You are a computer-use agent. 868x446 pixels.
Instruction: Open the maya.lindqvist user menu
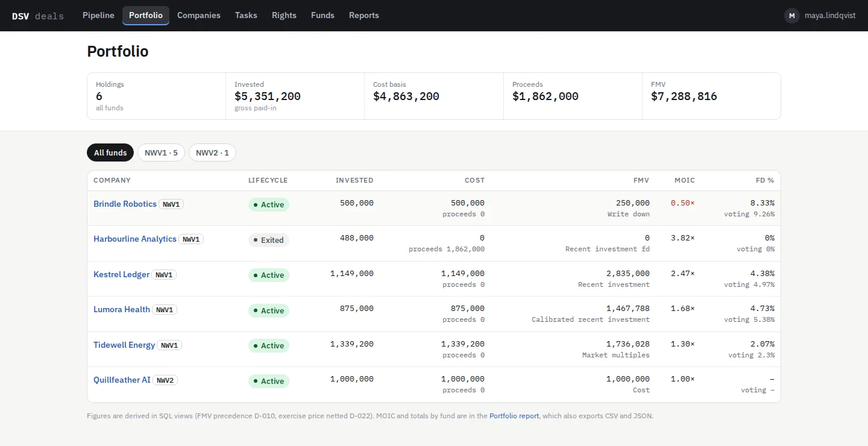(x=830, y=16)
